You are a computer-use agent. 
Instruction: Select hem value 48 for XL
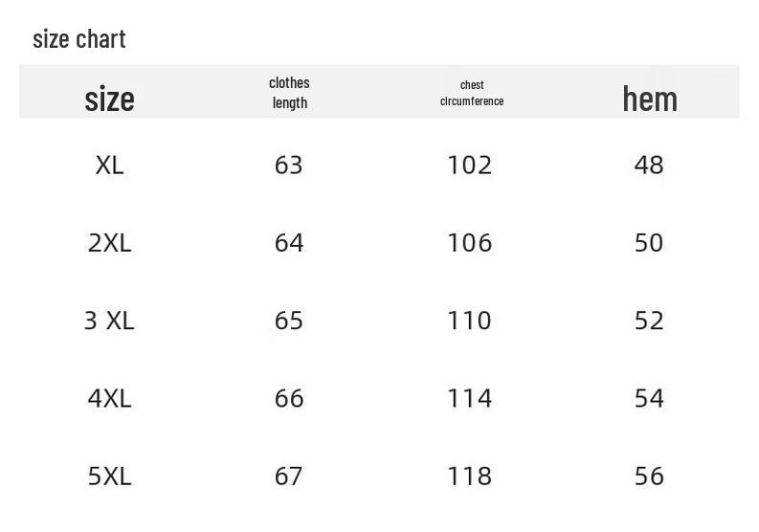[x=649, y=166]
